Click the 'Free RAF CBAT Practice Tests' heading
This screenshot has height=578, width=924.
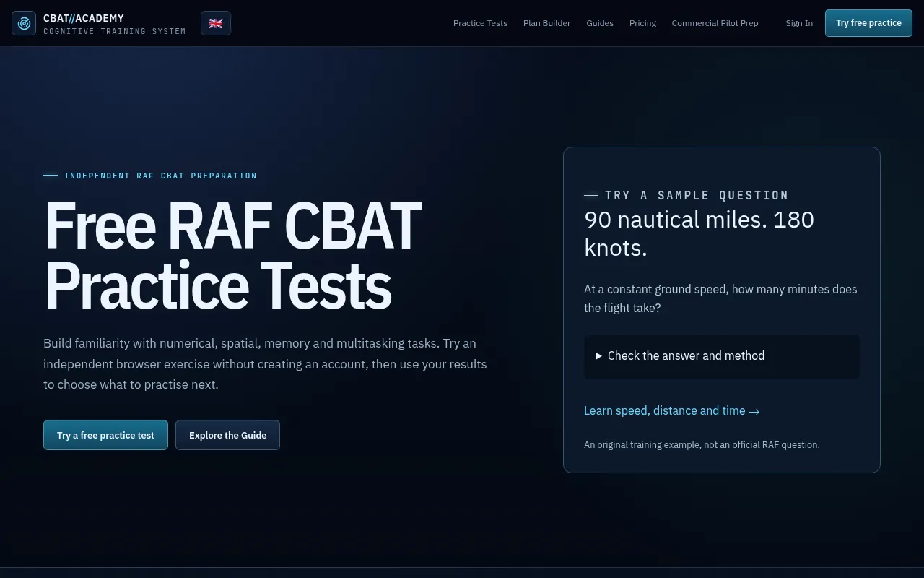pyautogui.click(x=233, y=256)
